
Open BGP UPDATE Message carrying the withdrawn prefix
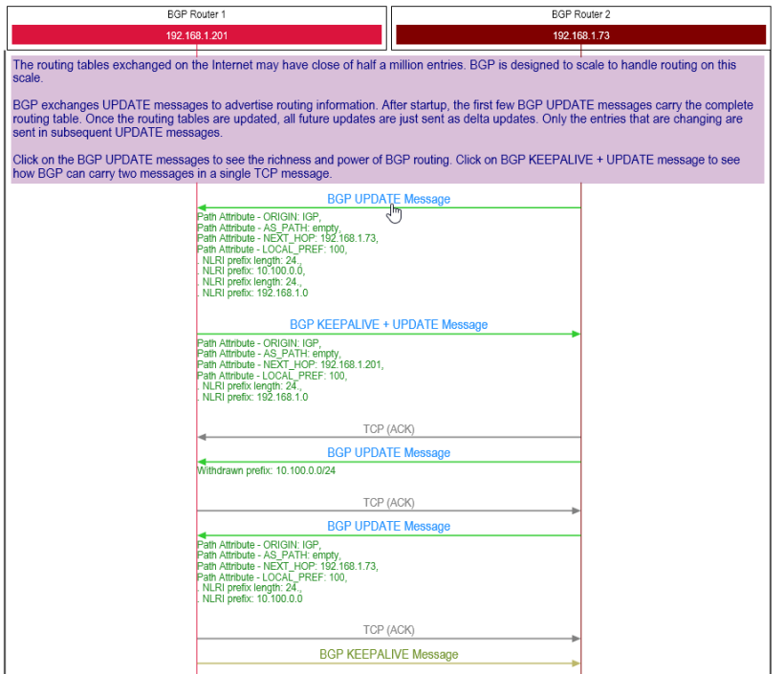[388, 452]
